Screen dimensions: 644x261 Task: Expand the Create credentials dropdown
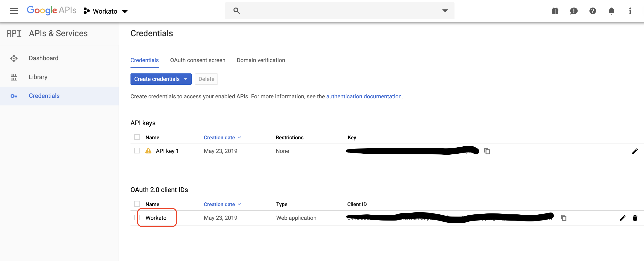[185, 79]
